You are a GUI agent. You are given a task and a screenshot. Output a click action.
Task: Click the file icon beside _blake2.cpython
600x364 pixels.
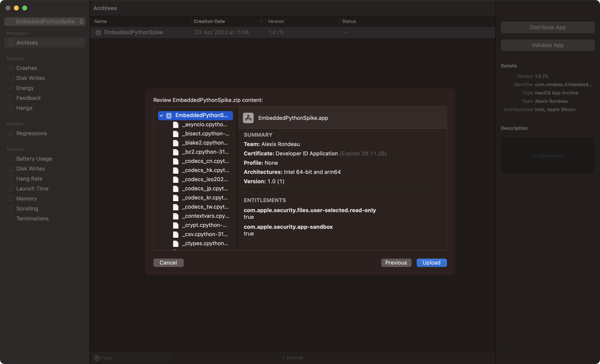pos(175,143)
